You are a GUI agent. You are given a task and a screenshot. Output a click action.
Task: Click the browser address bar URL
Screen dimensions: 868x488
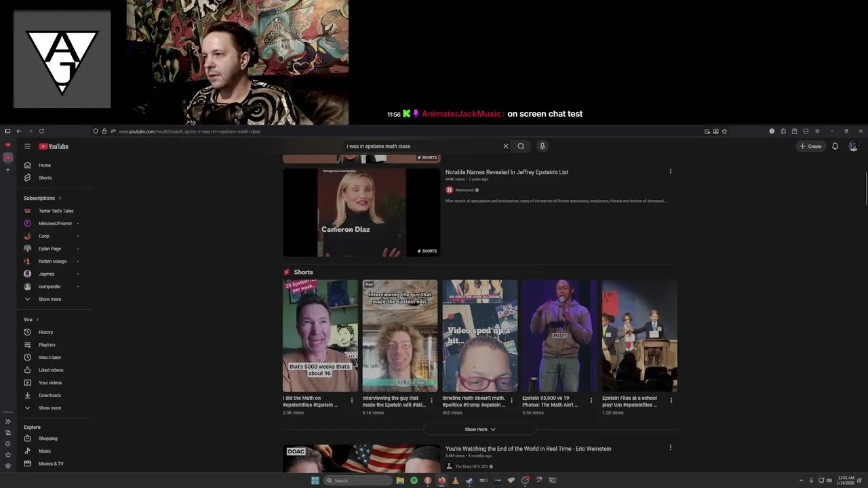190,131
